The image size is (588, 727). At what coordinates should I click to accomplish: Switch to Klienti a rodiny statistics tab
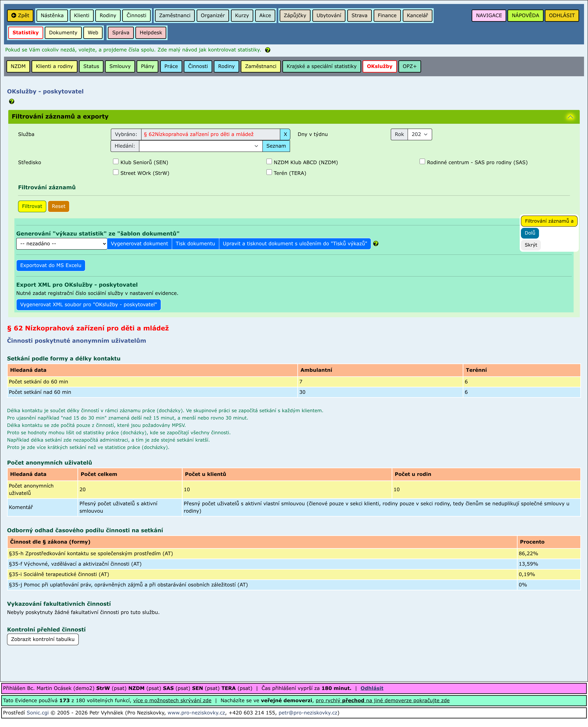pyautogui.click(x=55, y=66)
